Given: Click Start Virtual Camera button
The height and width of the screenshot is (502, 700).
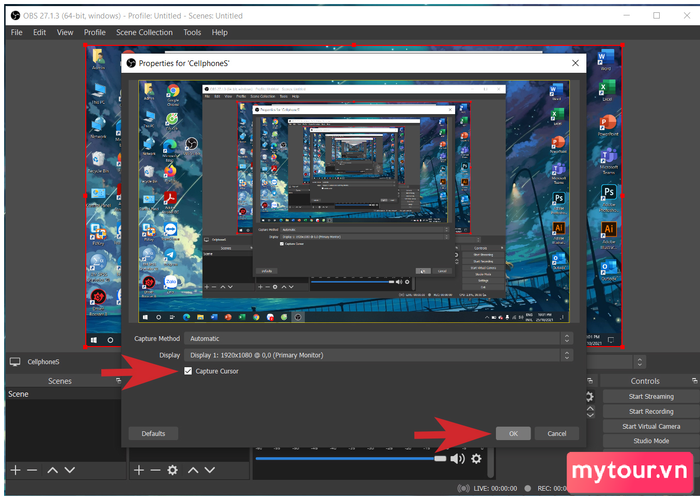Looking at the screenshot, I should pos(651,427).
